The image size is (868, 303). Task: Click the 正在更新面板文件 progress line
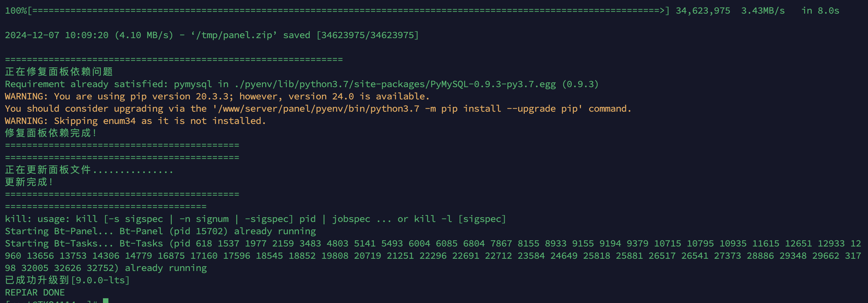click(x=89, y=170)
